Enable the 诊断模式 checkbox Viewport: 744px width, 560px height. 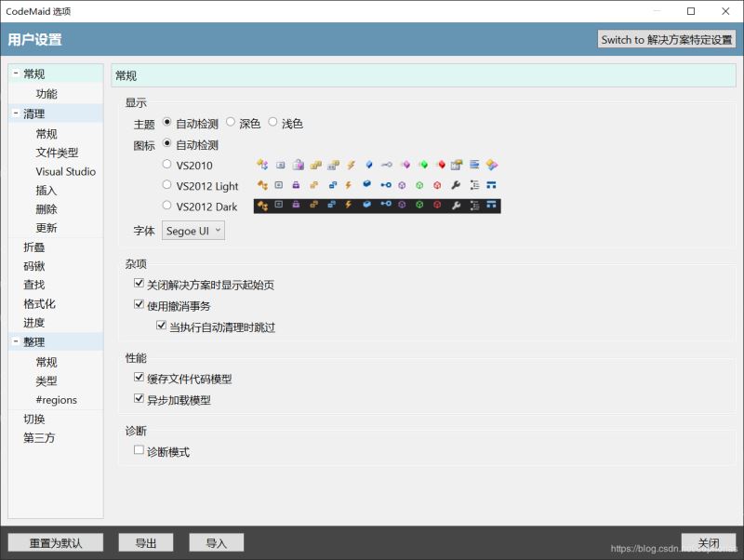(139, 449)
